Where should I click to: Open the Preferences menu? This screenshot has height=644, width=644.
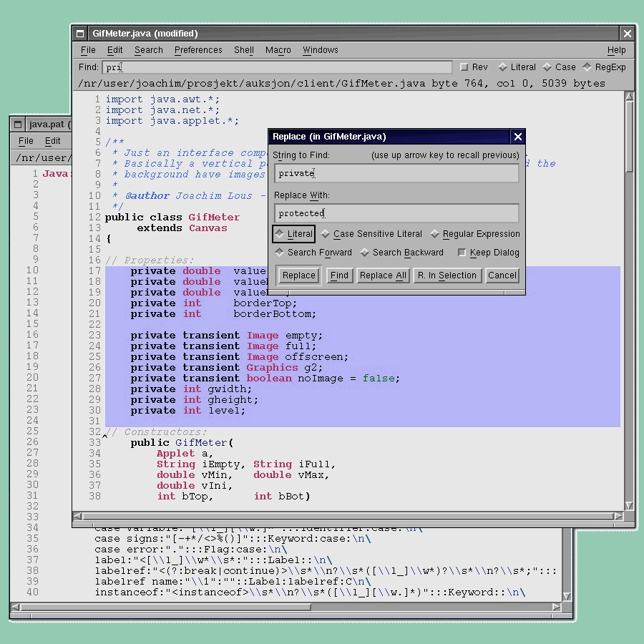tap(198, 50)
